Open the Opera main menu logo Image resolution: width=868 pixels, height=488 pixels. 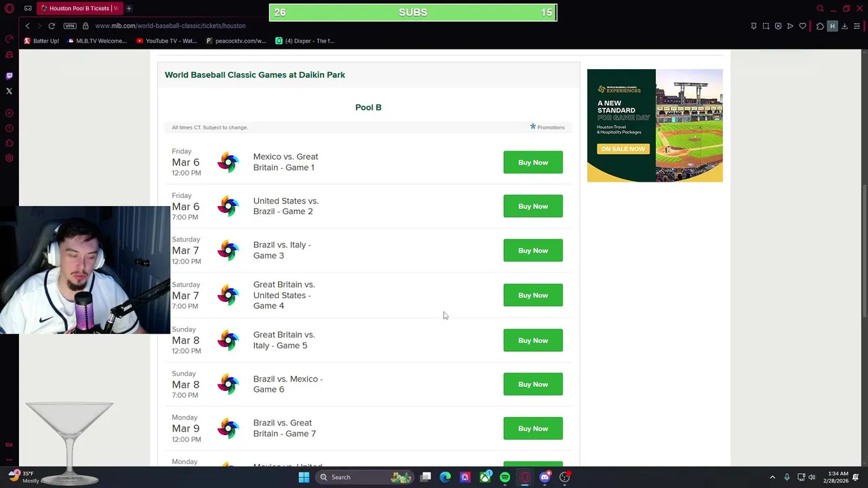[x=9, y=8]
